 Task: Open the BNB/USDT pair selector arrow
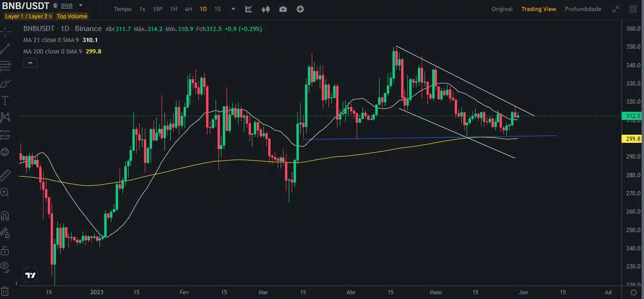[80, 6]
